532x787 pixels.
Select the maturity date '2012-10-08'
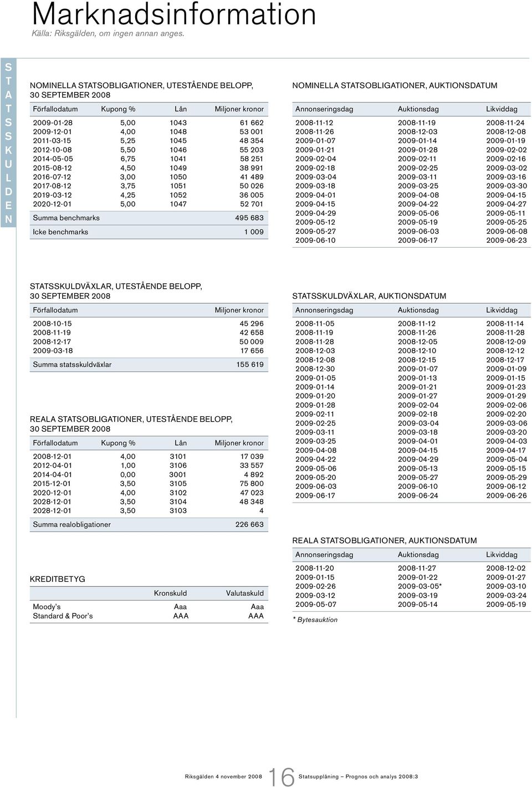pos(52,150)
